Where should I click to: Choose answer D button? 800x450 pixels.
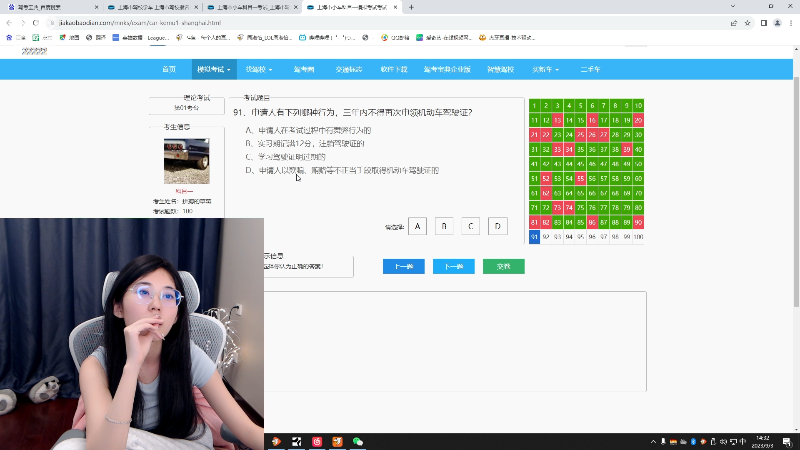[497, 226]
